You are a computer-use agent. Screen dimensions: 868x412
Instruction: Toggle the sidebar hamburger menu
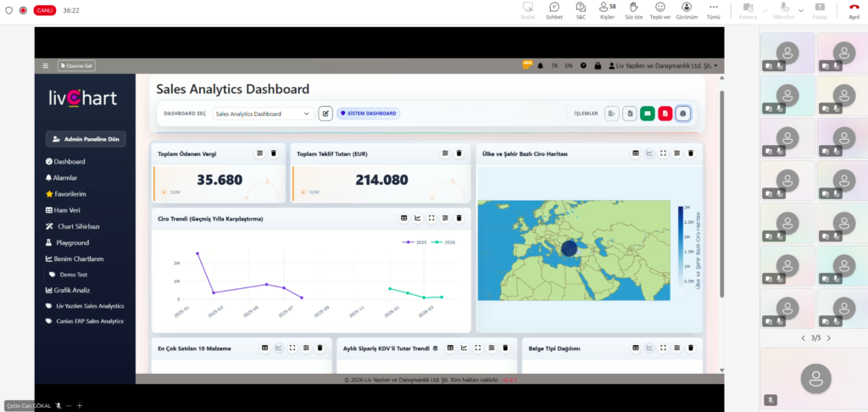click(46, 66)
